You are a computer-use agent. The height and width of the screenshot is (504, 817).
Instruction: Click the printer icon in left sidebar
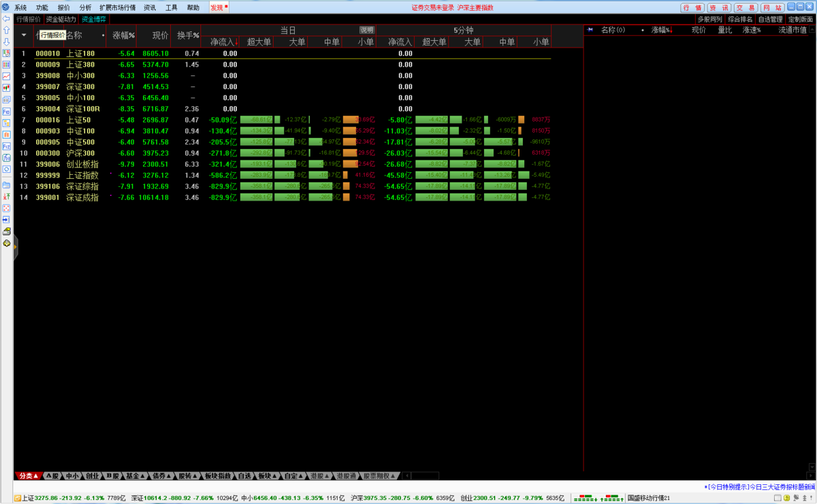[x=7, y=231]
